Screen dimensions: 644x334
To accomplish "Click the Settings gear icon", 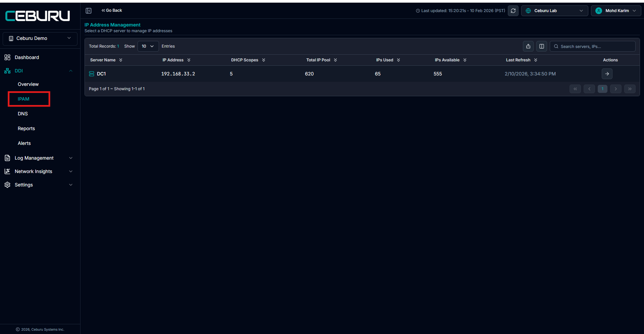I will (x=7, y=185).
